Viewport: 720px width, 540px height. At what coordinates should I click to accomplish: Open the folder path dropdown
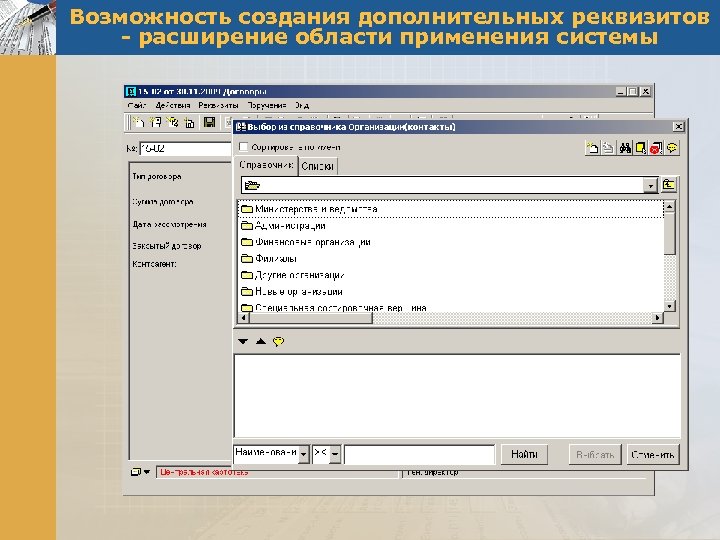(650, 186)
